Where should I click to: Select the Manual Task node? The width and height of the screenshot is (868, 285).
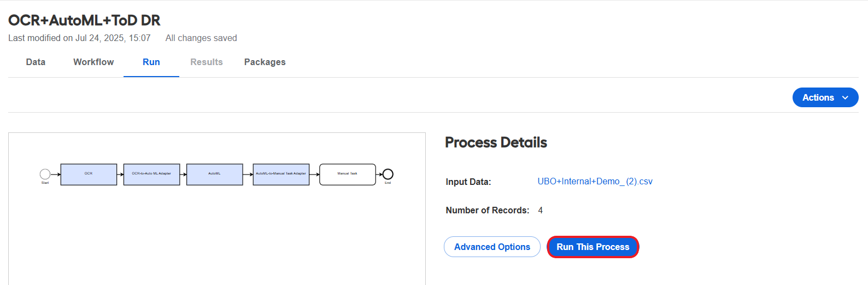347,174
